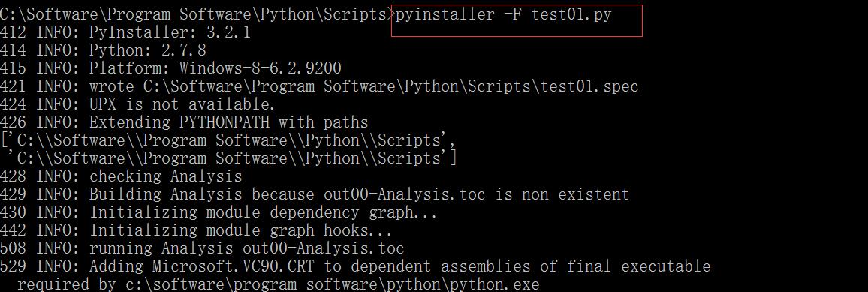Select the running Analysis out00-Analysis.toc line
This screenshot has height=292, width=868.
point(202,248)
